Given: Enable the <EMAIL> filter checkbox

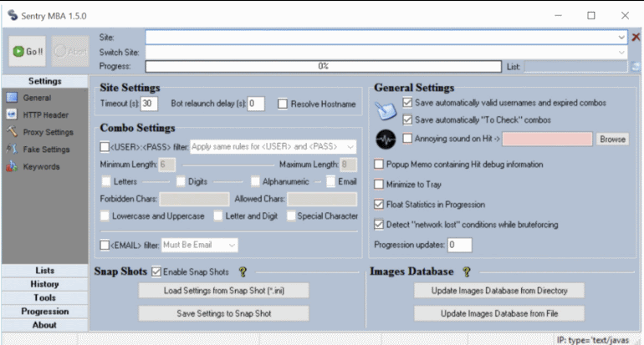Looking at the screenshot, I should [105, 245].
